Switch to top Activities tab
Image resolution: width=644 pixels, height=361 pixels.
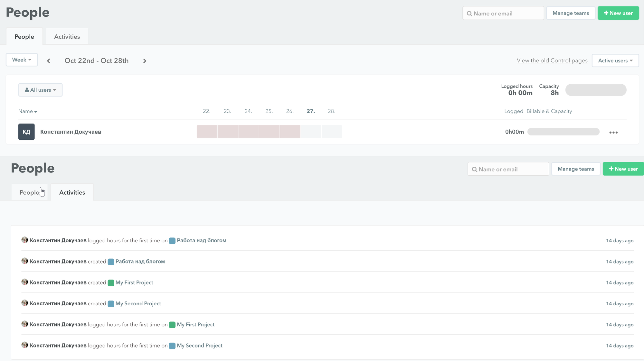67,37
